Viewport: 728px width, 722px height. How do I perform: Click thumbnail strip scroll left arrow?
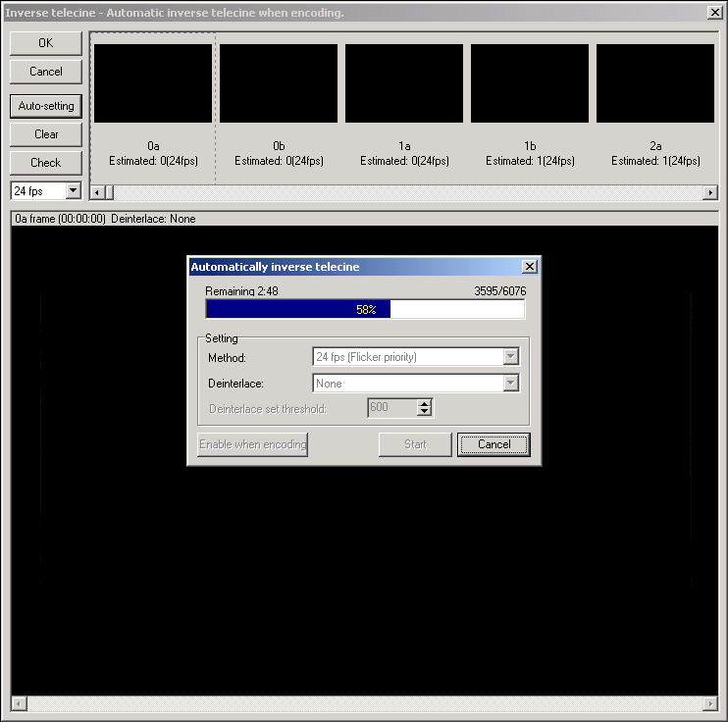97,192
